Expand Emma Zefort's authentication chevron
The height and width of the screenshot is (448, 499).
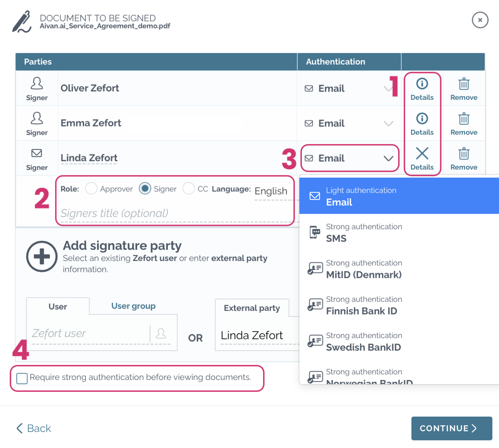click(x=388, y=124)
